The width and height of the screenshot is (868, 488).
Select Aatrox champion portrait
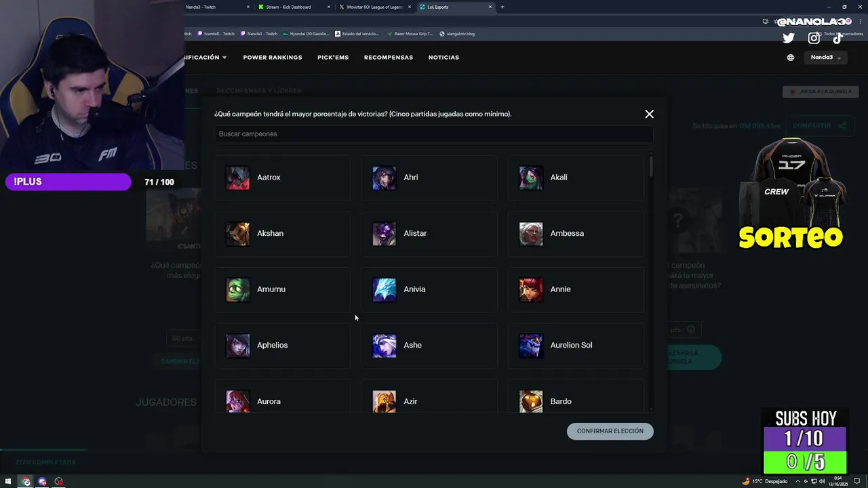point(237,178)
